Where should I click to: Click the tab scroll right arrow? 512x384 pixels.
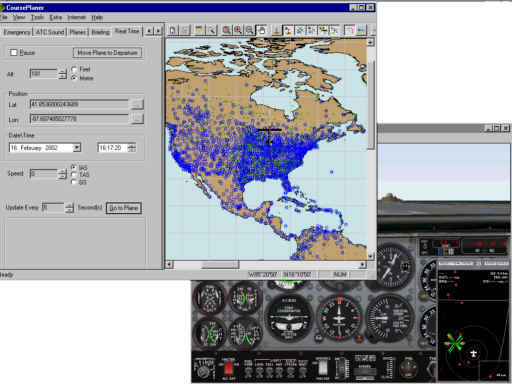click(x=159, y=31)
